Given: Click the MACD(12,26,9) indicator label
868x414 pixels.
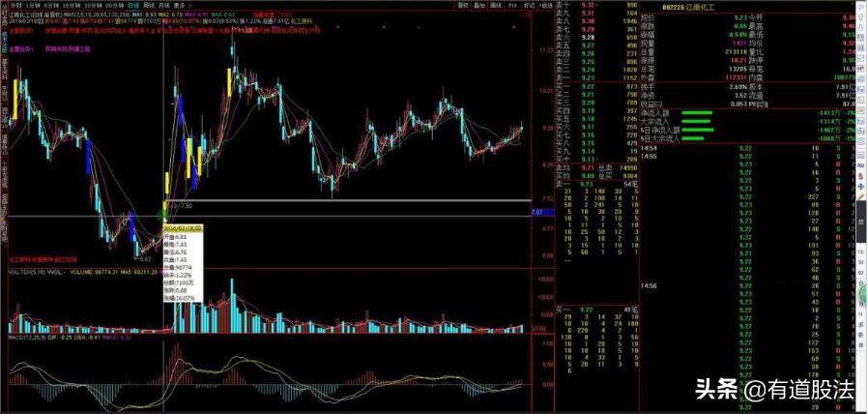Looking at the screenshot, I should pos(27,337).
